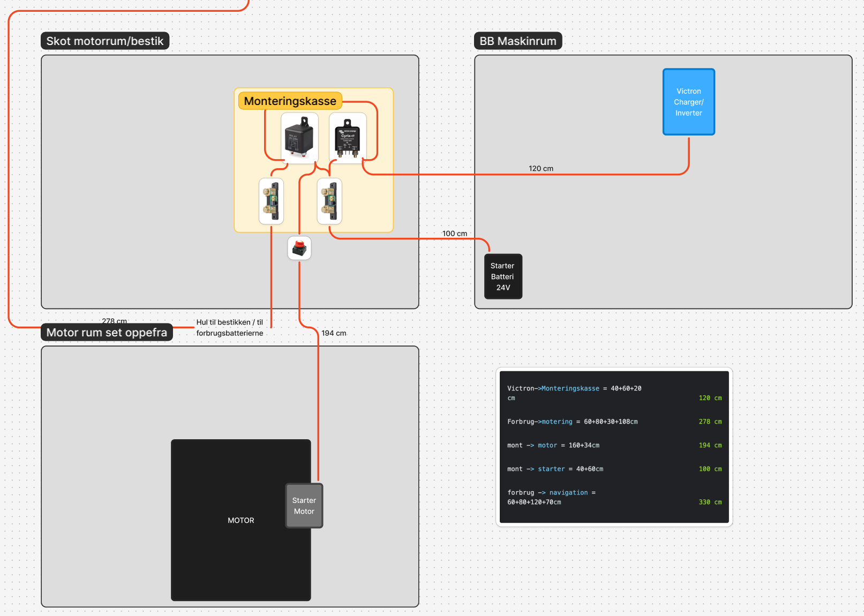Image resolution: width=864 pixels, height=616 pixels.
Task: Select the Skot motorrum/bestik section title
Action: (105, 41)
